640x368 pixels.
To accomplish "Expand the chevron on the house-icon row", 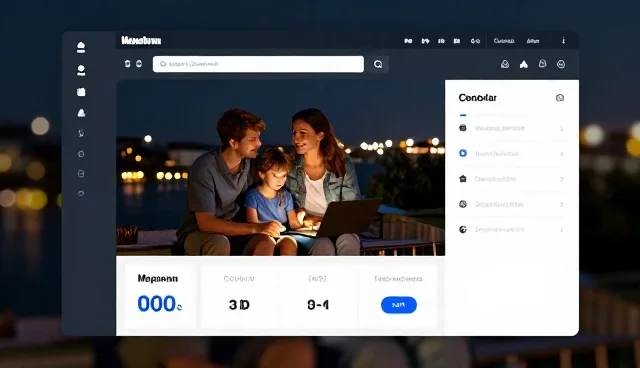I will point(562,179).
